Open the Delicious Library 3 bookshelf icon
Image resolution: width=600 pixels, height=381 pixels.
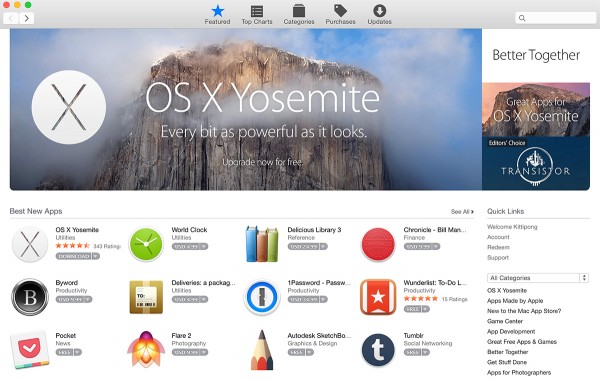click(262, 244)
